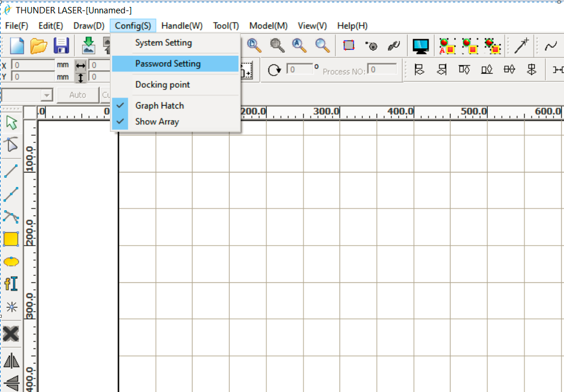Viewport: 564px width, 392px height.
Task: Click the align top icon
Action: click(x=465, y=69)
